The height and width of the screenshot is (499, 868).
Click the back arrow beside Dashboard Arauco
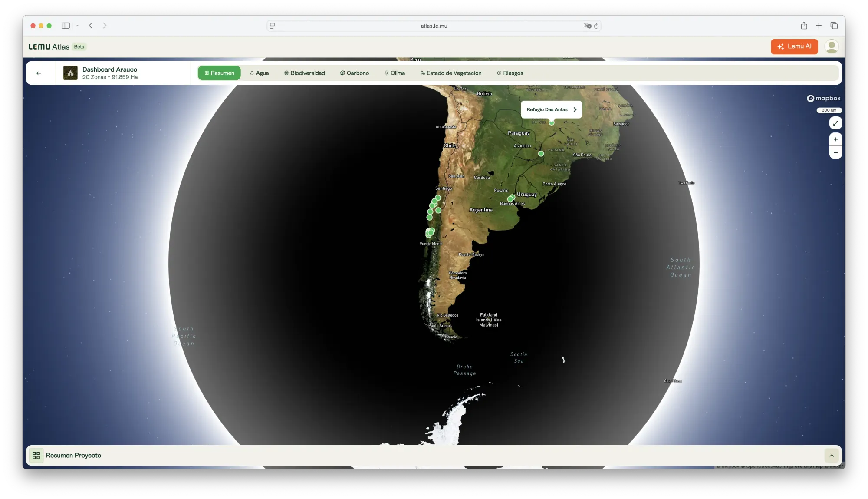[39, 73]
